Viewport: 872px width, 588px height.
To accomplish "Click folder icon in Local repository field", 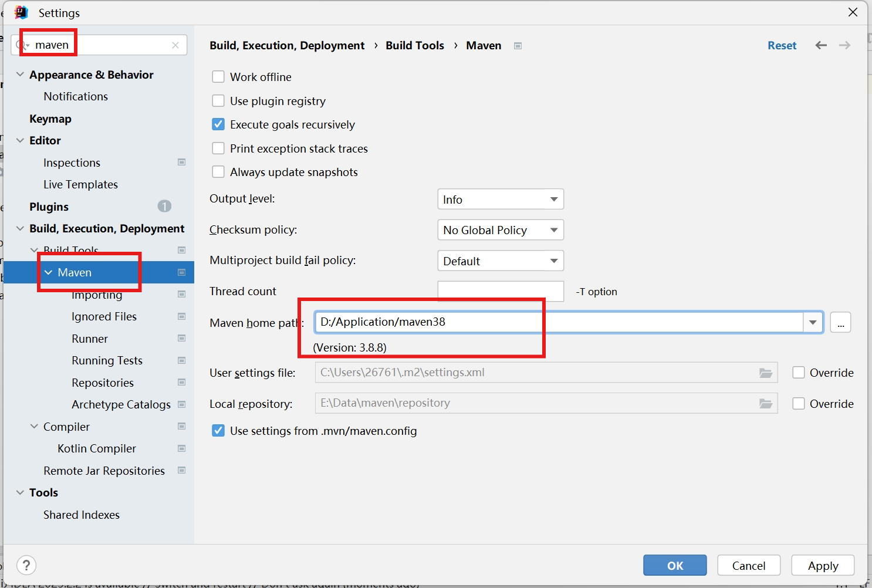I will [x=766, y=403].
